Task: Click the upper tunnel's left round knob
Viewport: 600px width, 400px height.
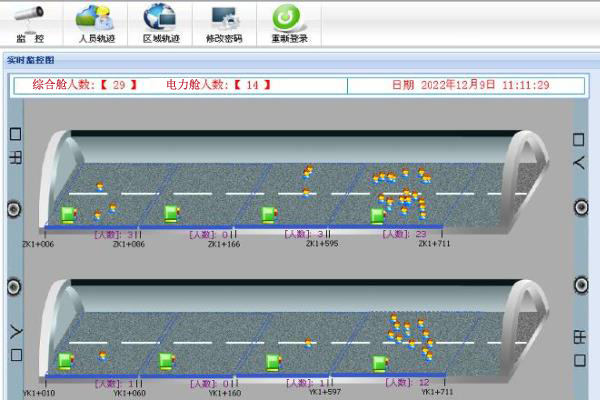Action: click(x=14, y=208)
